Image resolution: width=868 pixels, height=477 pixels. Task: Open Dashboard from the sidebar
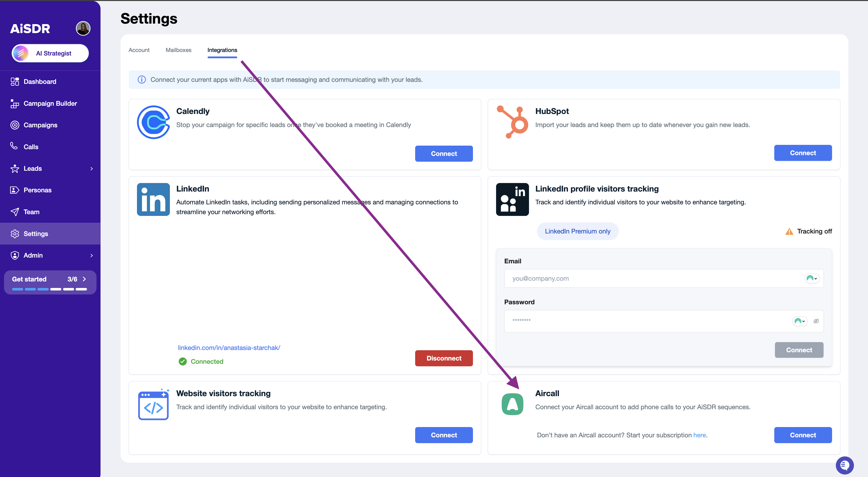tap(50, 81)
